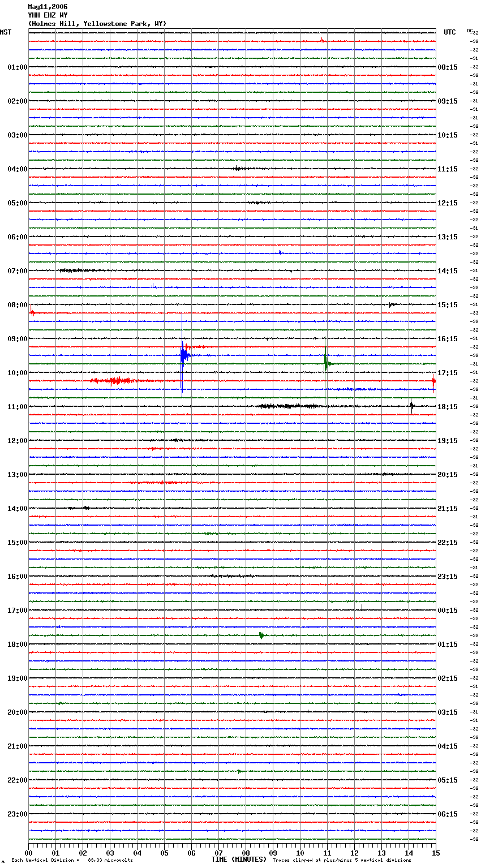Screen dimensions: 481x868
Task: Click the 08:00 MST time label
Action: point(18,305)
